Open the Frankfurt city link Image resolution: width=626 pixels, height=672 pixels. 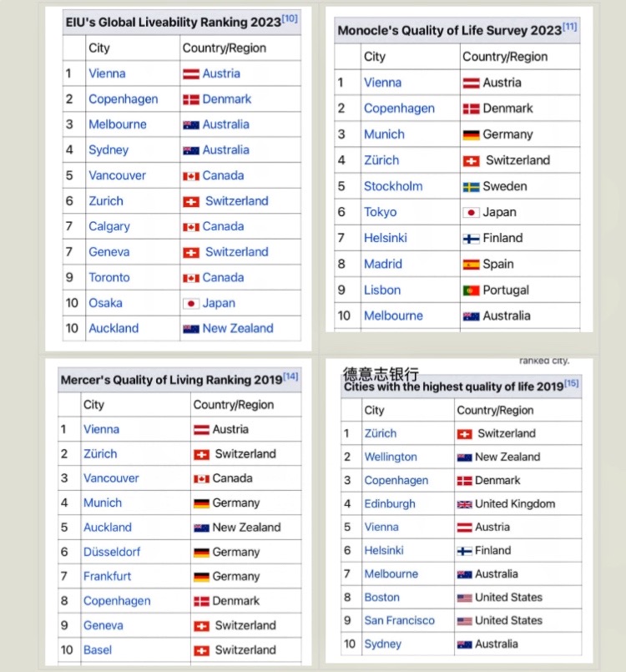[x=108, y=576]
